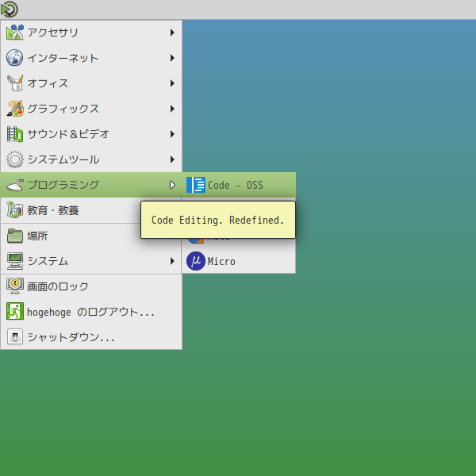The width and height of the screenshot is (476, 476).
Task: Expand the システムツール submenu arrow
Action: tap(172, 159)
